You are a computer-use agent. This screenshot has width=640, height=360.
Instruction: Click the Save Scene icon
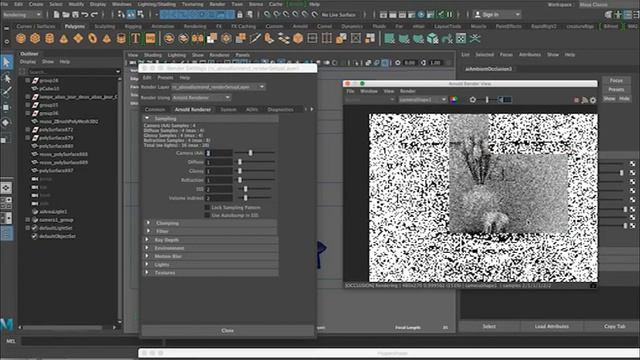pyautogui.click(x=75, y=15)
